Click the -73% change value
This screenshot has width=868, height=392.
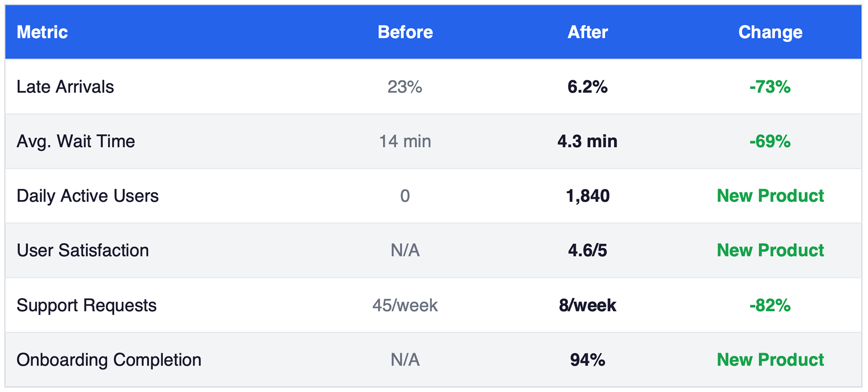(770, 87)
